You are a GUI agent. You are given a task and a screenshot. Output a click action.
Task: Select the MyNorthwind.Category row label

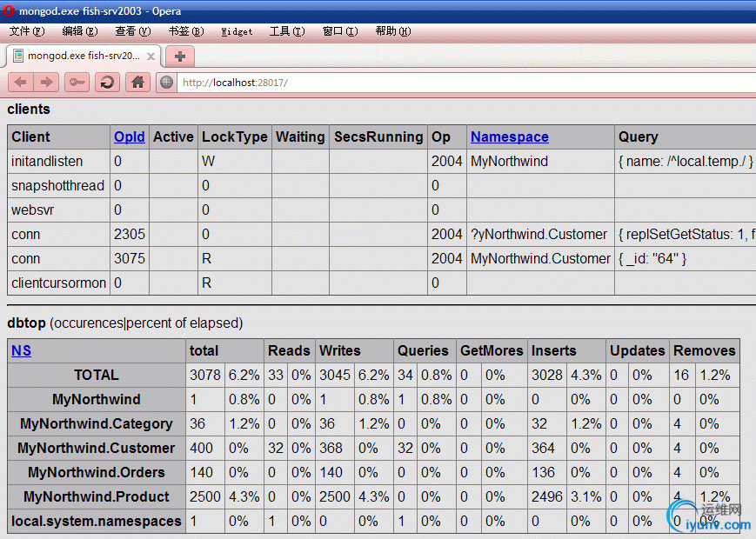pyautogui.click(x=97, y=424)
